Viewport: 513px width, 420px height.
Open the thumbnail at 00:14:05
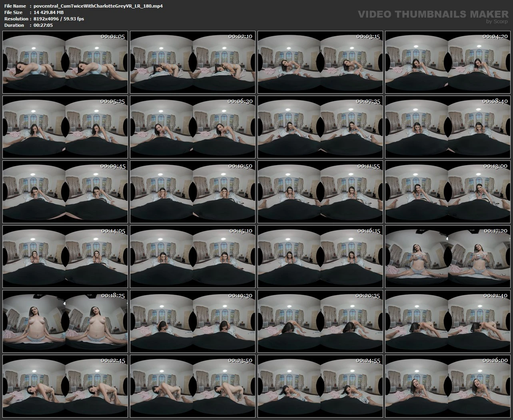[x=65, y=256]
